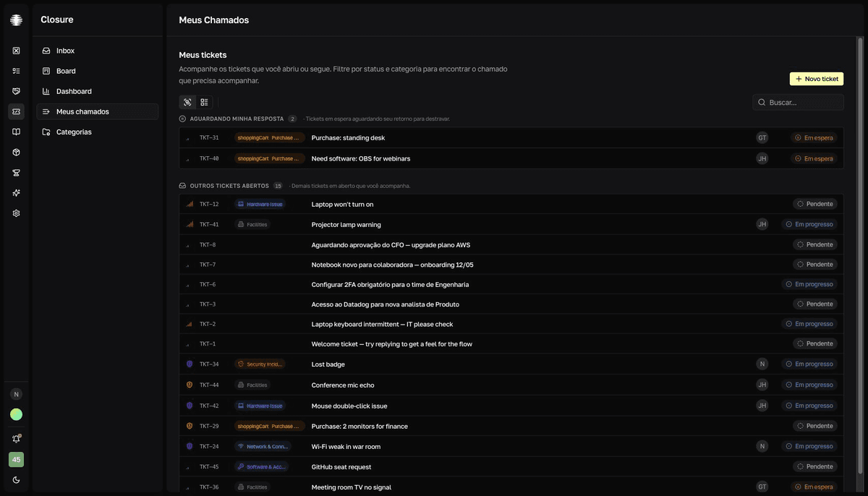
Task: Open the sparkle AI icon in the icon rail
Action: point(16,193)
